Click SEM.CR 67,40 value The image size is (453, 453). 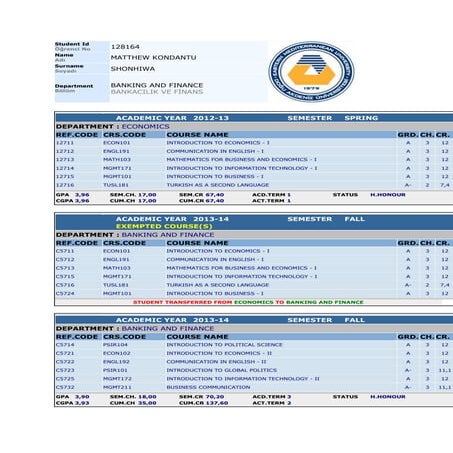tap(202, 195)
